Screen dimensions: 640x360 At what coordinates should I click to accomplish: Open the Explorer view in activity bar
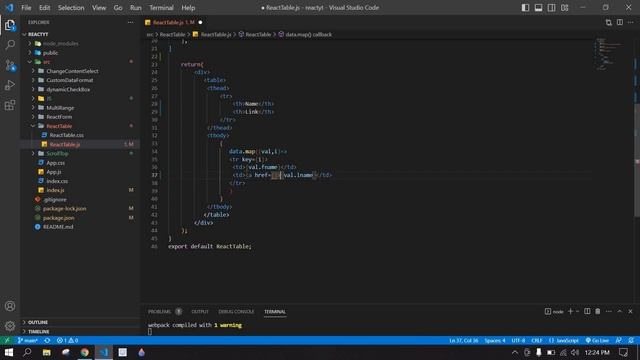(10, 26)
